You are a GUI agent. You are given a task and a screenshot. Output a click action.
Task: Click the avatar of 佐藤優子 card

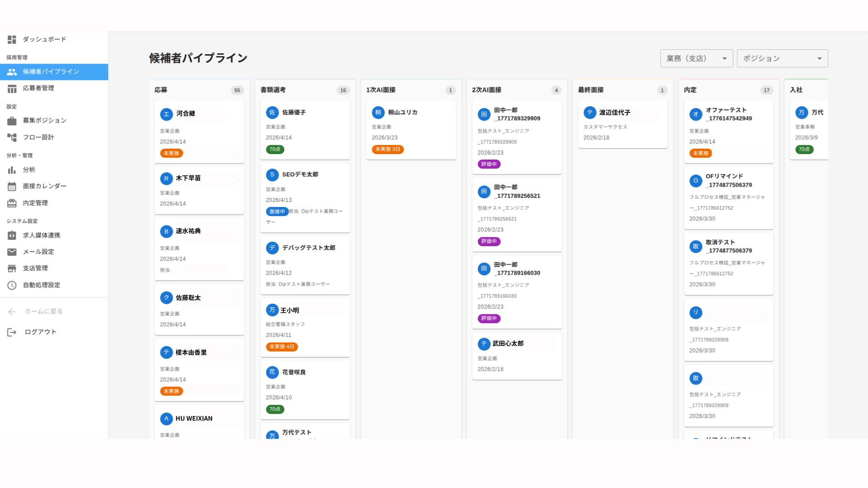[272, 113]
